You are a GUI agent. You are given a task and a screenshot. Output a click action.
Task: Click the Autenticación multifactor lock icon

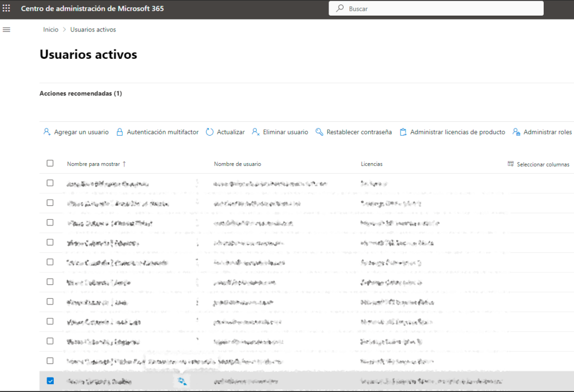click(120, 132)
